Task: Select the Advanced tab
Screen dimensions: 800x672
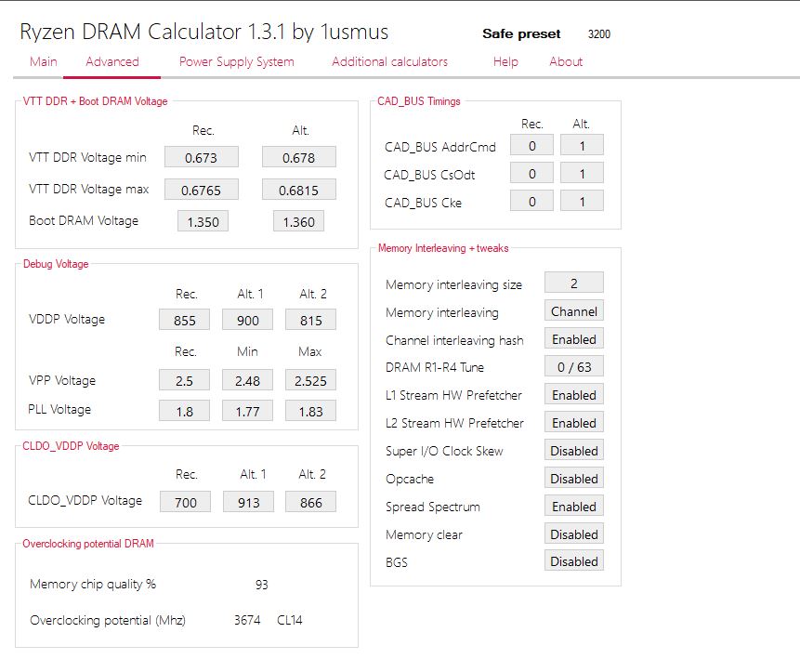Action: coord(112,61)
